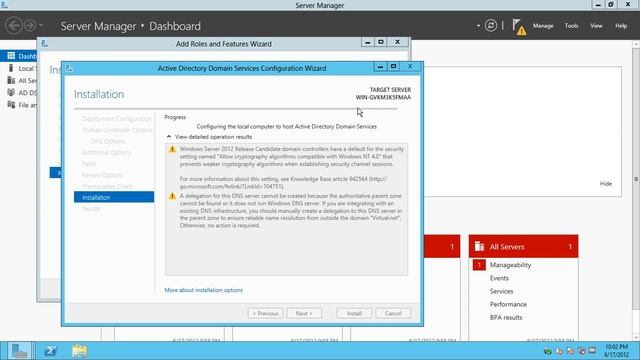Click Server Manager taskbar button
The width and height of the screenshot is (640, 360).
(19, 351)
